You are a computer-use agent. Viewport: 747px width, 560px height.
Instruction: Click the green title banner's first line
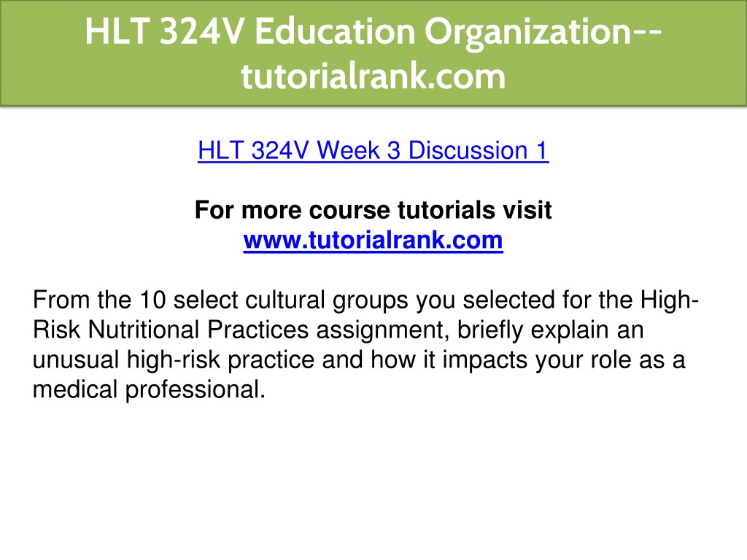click(373, 32)
